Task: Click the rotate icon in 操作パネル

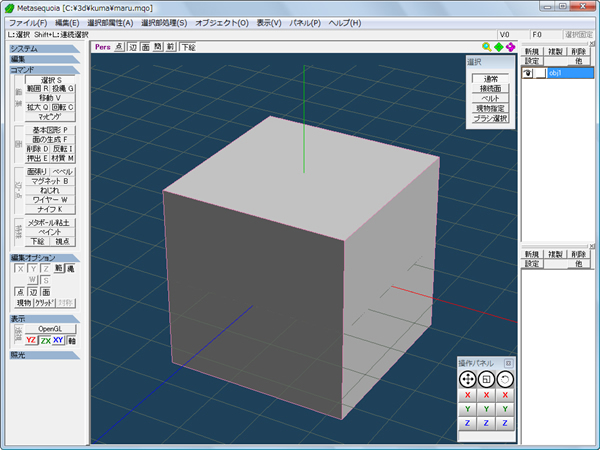Action: click(x=506, y=380)
